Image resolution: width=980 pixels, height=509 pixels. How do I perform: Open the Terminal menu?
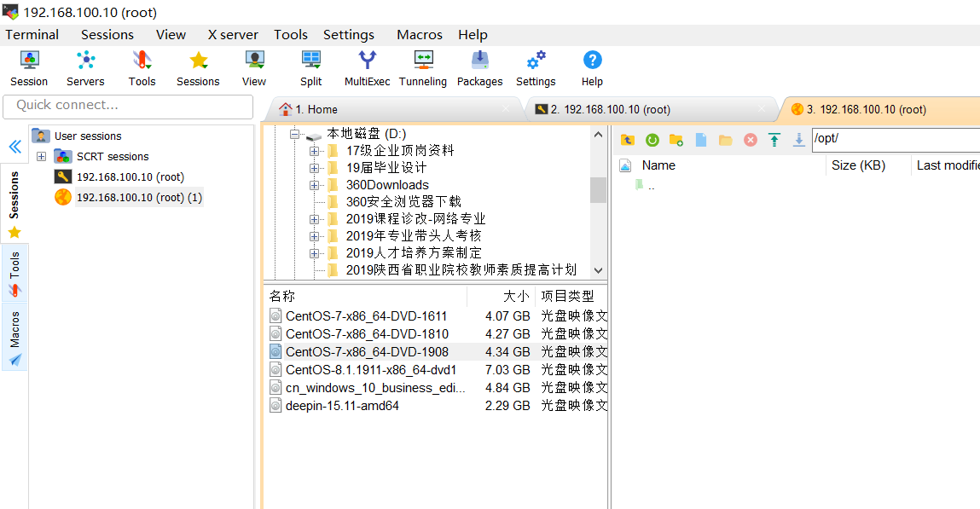click(32, 35)
